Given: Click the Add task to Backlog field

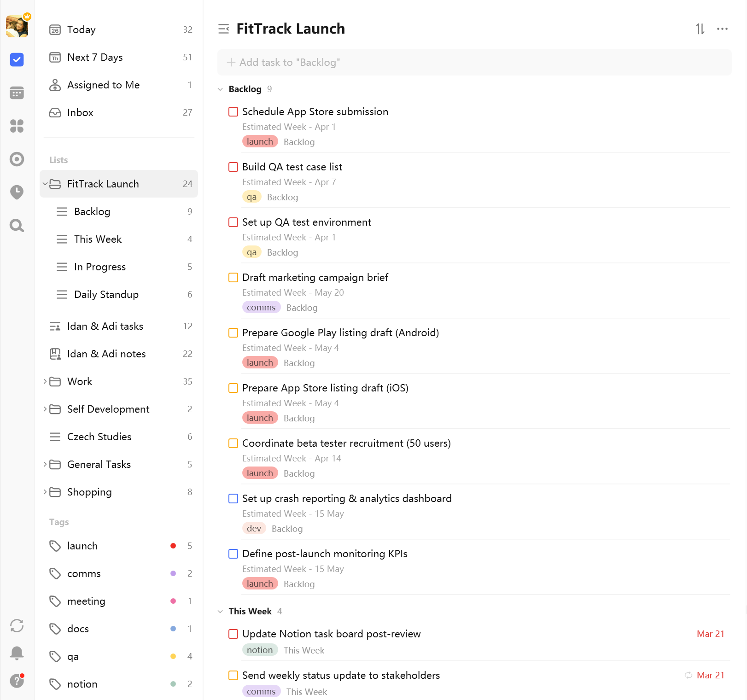Looking at the screenshot, I should pyautogui.click(x=474, y=63).
